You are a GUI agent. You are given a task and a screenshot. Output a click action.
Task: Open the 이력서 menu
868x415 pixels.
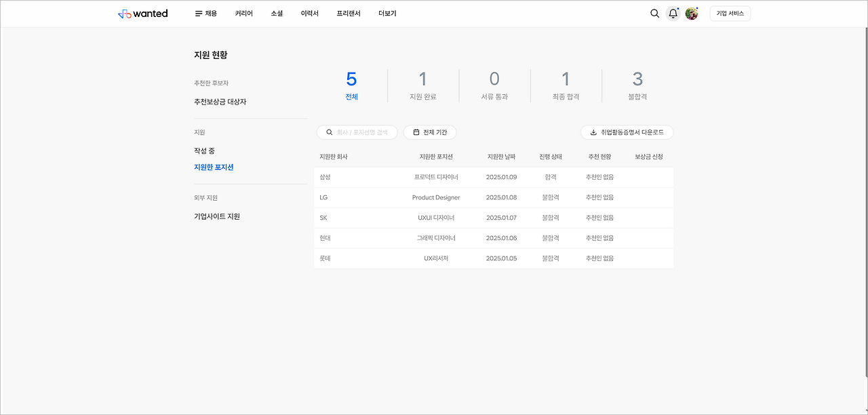point(310,14)
